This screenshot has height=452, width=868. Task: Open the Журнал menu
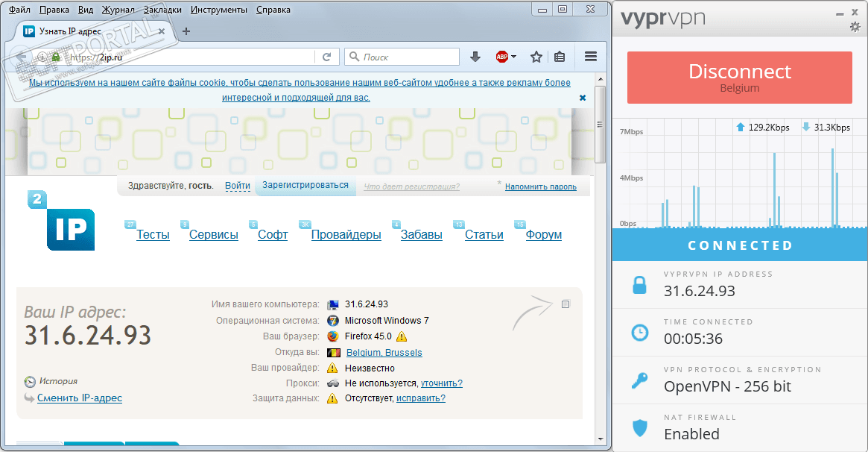coord(118,10)
